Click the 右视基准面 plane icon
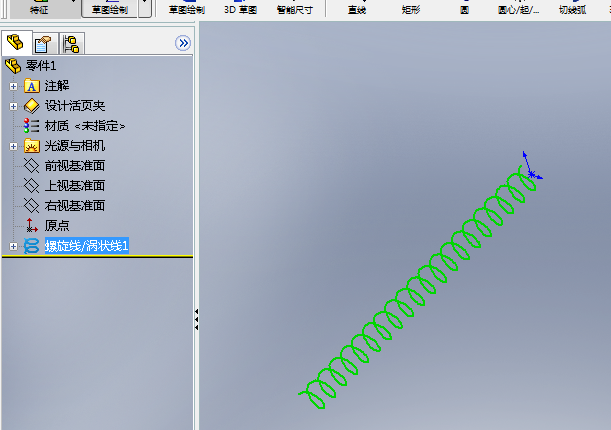The height and width of the screenshot is (430, 611). 32,206
